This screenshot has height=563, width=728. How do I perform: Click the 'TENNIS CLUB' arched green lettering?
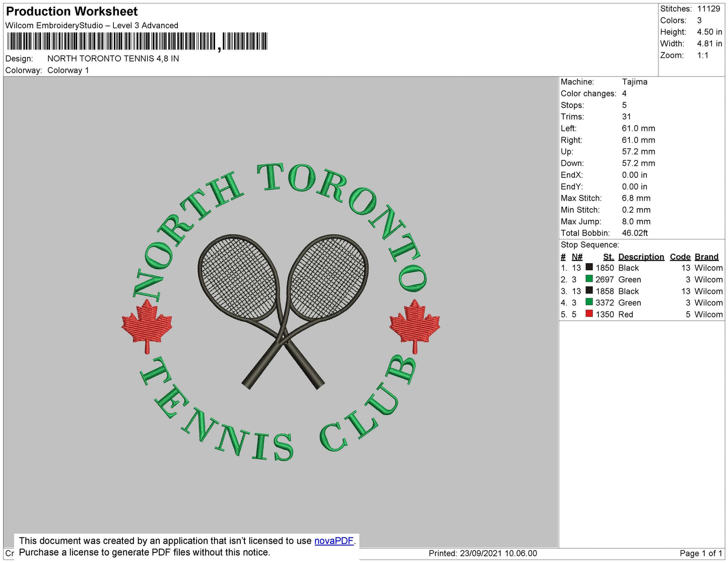pos(278,408)
